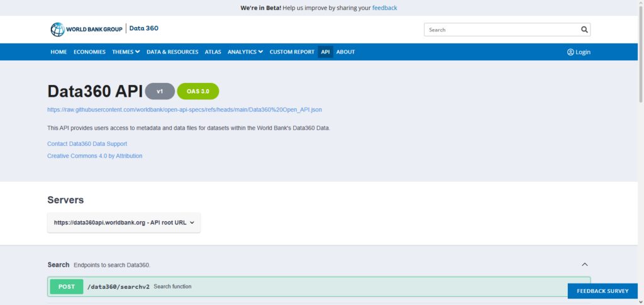
Task: Expand the POST /data360/searchv2 endpoint
Action: click(319, 287)
